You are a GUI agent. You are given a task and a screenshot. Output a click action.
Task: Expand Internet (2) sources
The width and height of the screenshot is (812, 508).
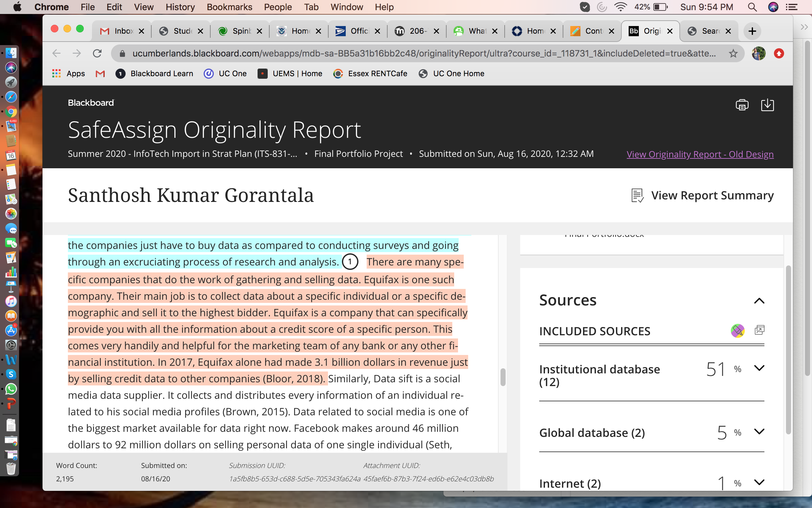[759, 483]
